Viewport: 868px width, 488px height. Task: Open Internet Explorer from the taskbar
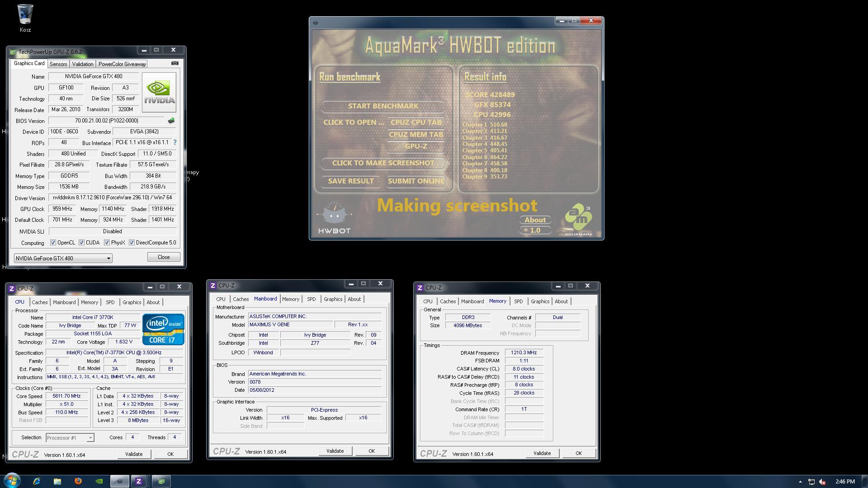[37, 481]
